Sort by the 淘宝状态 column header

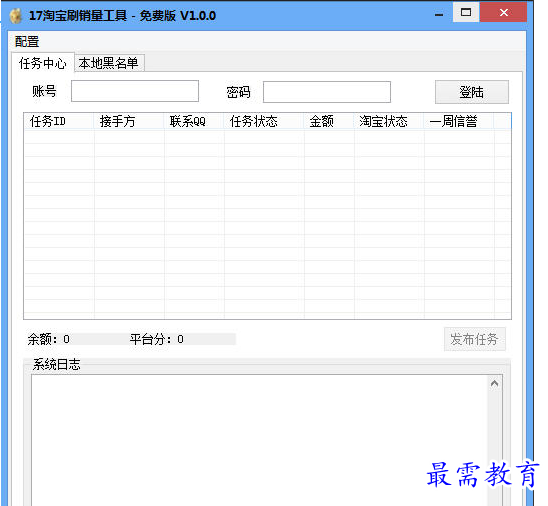pyautogui.click(x=389, y=122)
